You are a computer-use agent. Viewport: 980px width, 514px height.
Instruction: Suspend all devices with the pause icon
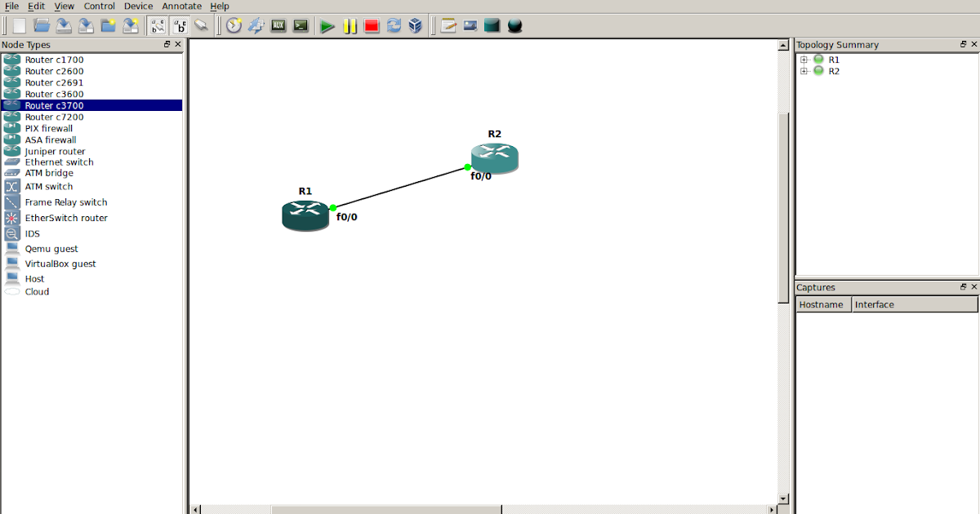coord(349,25)
